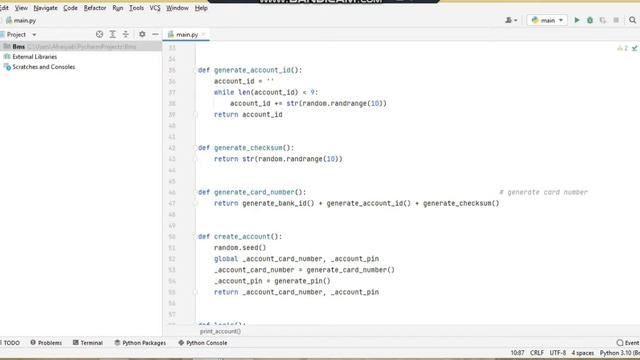
Task: Open the Window menu
Action: point(177,8)
